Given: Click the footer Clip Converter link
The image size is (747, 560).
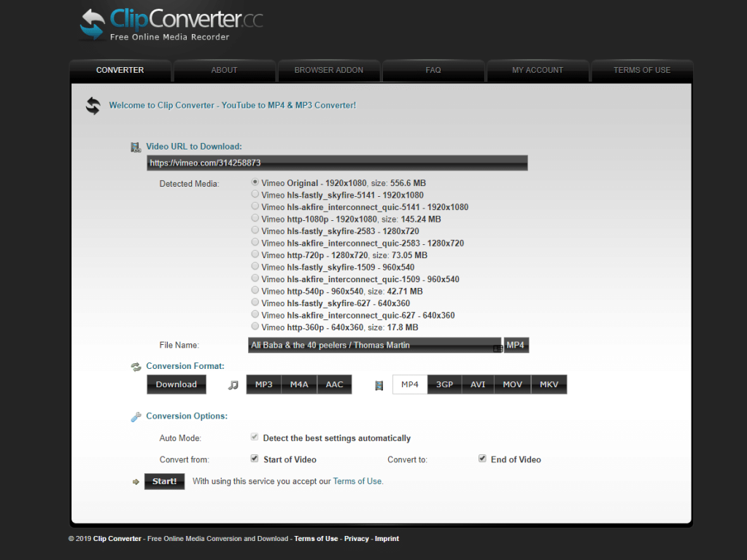Looking at the screenshot, I should click(117, 539).
